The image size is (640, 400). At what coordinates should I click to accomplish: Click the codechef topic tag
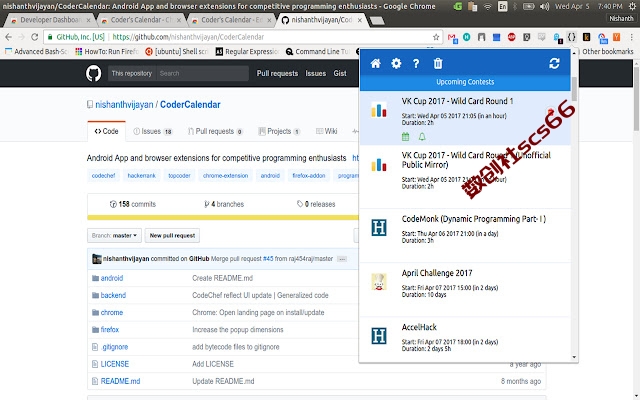[103, 176]
